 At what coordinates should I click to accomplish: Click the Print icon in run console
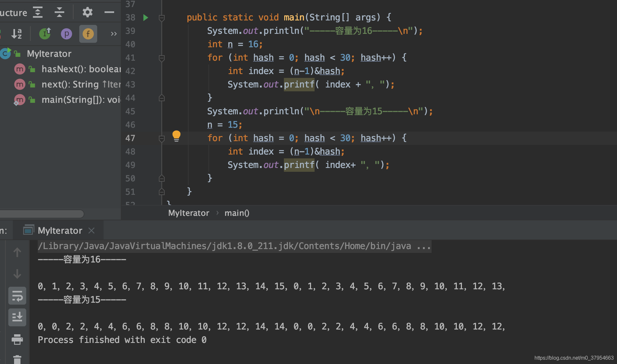click(17, 339)
